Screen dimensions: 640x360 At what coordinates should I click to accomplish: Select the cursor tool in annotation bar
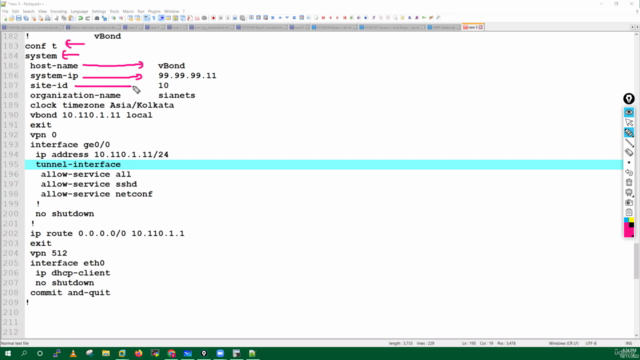pos(629,122)
